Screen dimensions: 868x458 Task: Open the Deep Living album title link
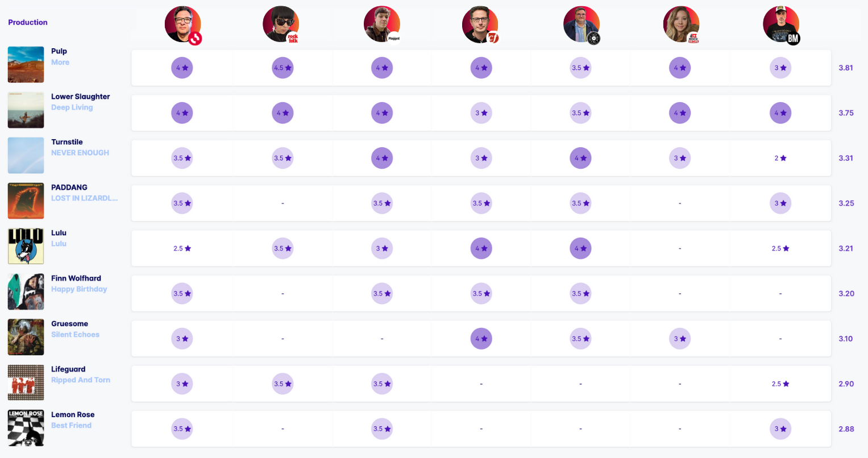click(x=72, y=107)
